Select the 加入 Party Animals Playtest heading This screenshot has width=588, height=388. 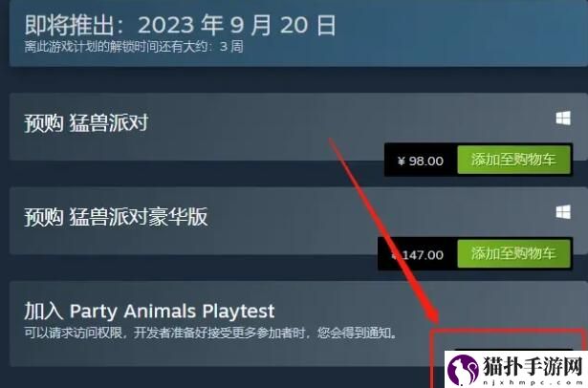pos(149,312)
